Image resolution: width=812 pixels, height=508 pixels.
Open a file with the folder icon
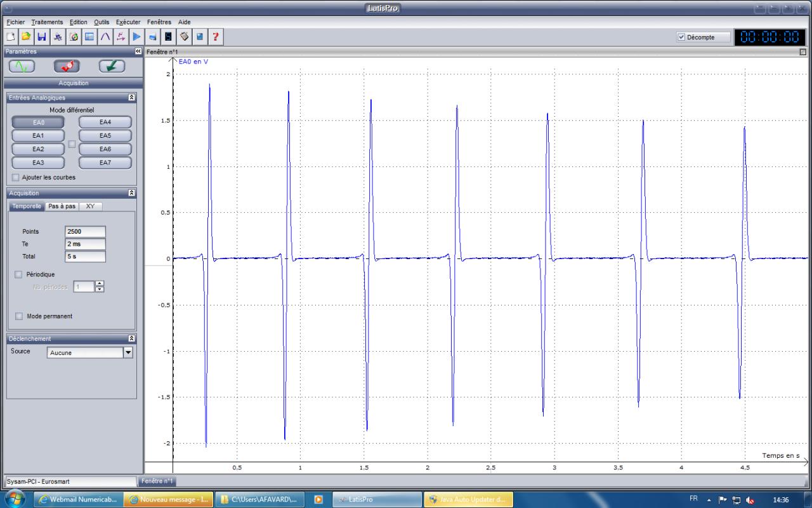(27, 37)
